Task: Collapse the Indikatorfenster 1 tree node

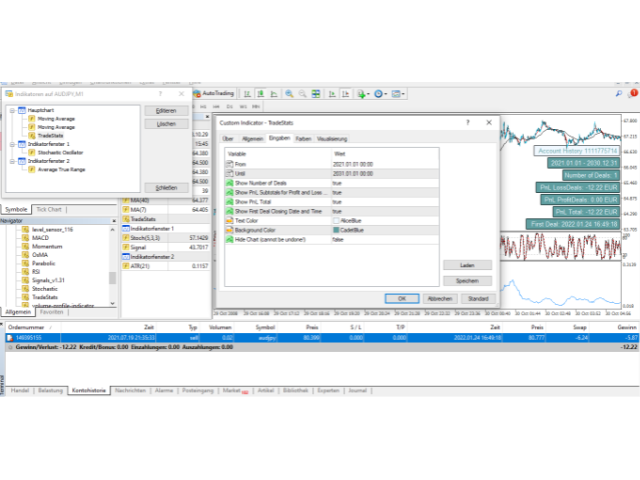Action: pos(12,144)
